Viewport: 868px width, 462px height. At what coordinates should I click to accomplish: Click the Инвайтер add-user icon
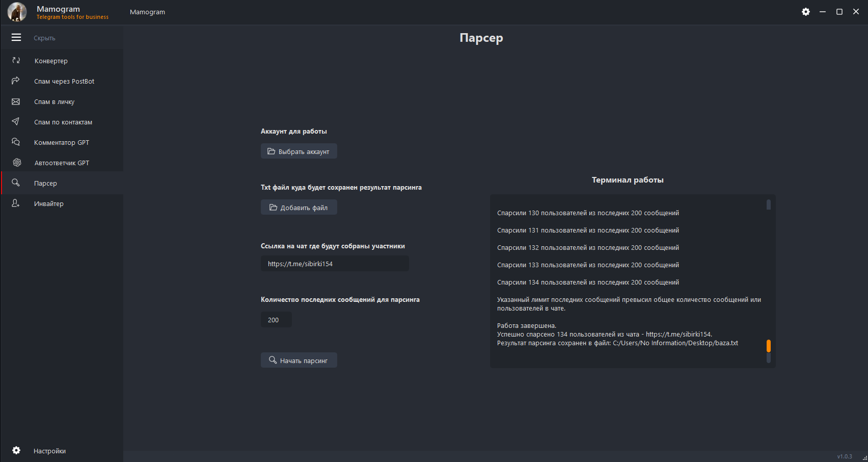pos(16,203)
